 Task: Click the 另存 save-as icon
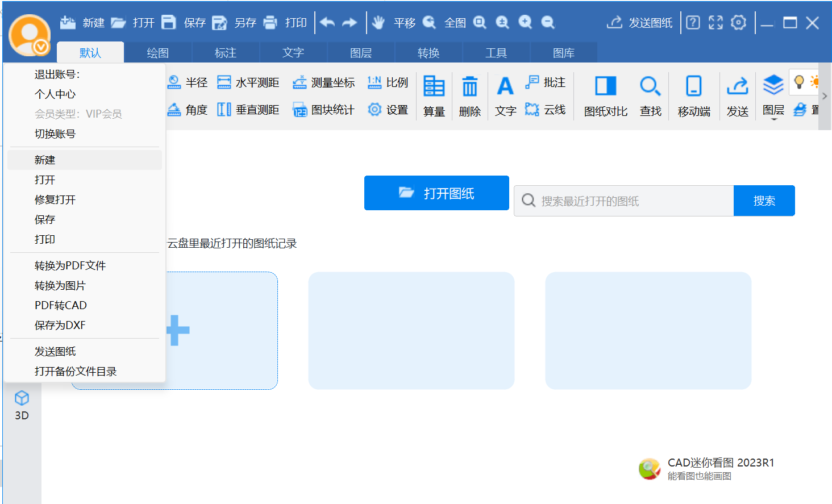click(219, 23)
